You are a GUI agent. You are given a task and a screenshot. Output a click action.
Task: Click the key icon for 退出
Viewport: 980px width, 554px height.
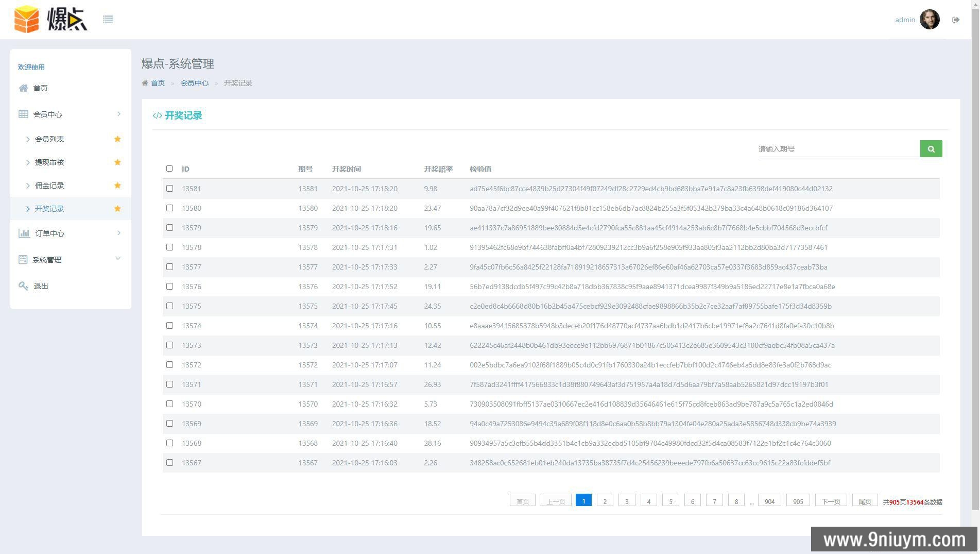click(x=23, y=286)
